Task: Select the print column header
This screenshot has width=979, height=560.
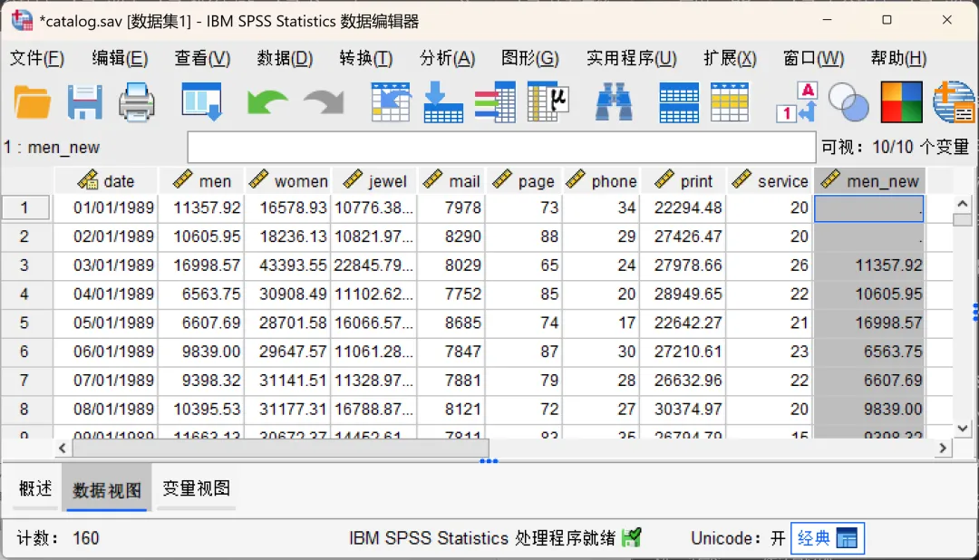Action: [683, 181]
